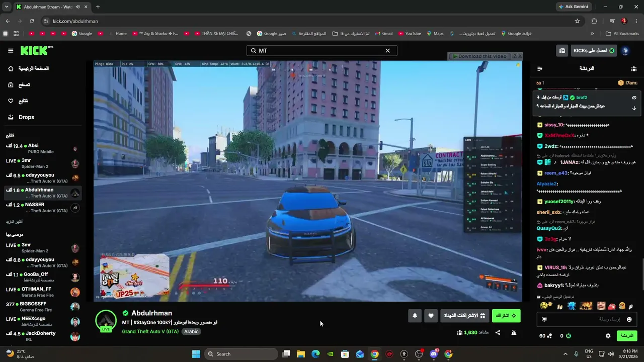Image resolution: width=644 pixels, height=362 pixels.
Task: Click the green Subscribe button
Action: tap(506, 316)
